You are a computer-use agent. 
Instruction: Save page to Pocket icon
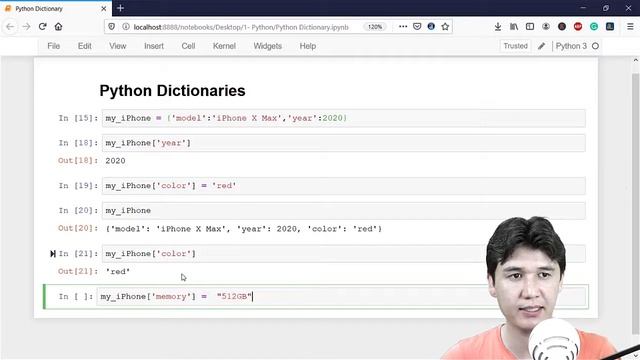coord(417,27)
